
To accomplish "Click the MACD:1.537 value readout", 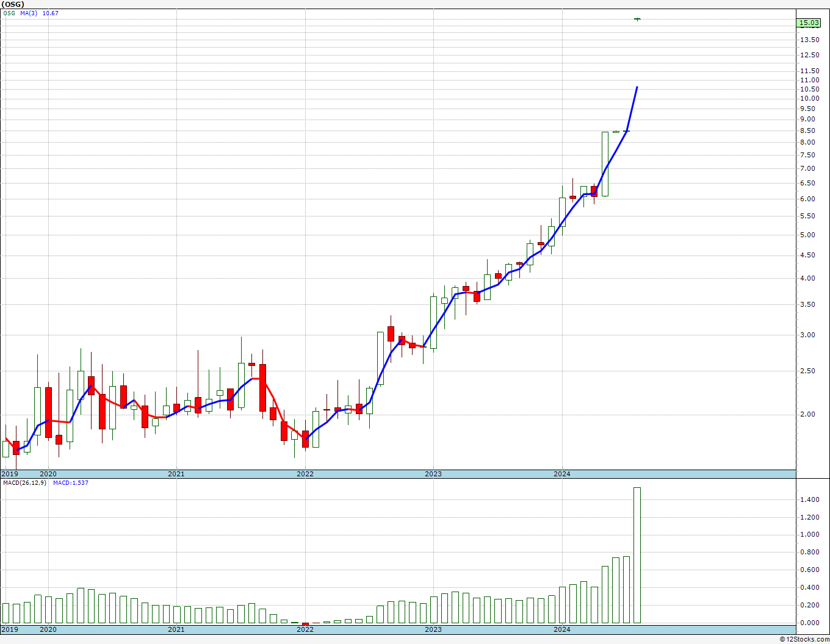I will tap(70, 483).
